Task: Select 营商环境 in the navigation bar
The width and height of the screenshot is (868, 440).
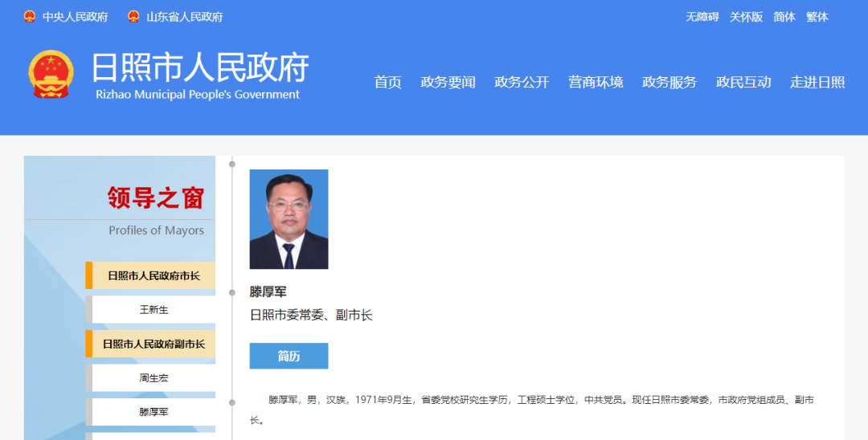Action: click(x=596, y=82)
